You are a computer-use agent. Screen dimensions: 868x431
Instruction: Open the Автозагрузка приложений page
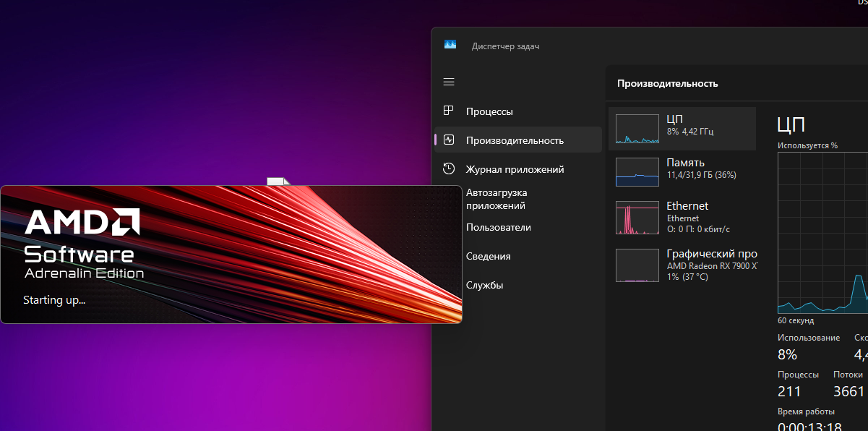pyautogui.click(x=497, y=199)
